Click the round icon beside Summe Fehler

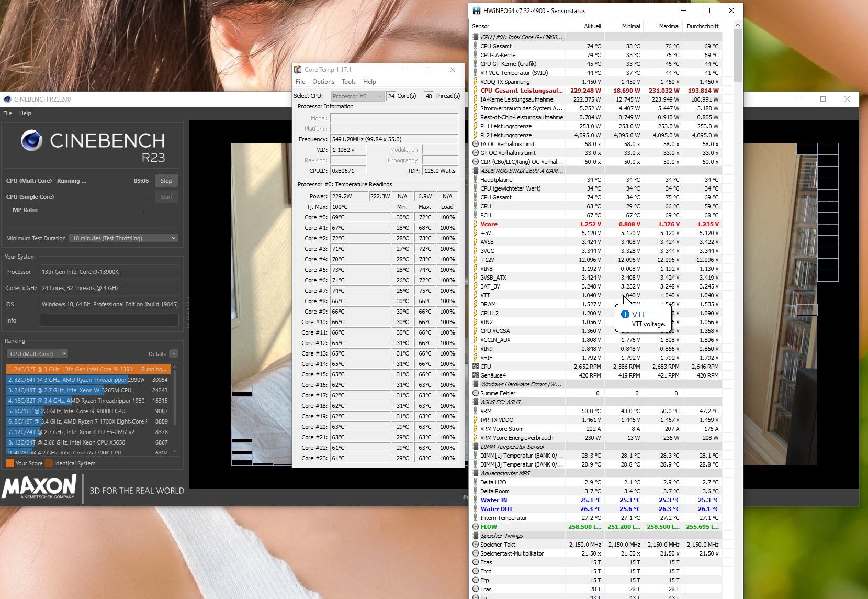[x=476, y=393]
